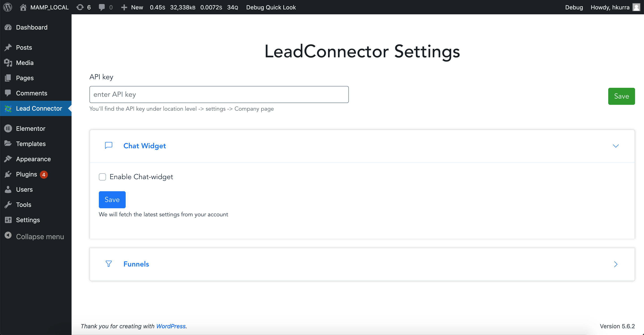Open Appearance menu item
Image resolution: width=644 pixels, height=335 pixels.
(36, 159)
